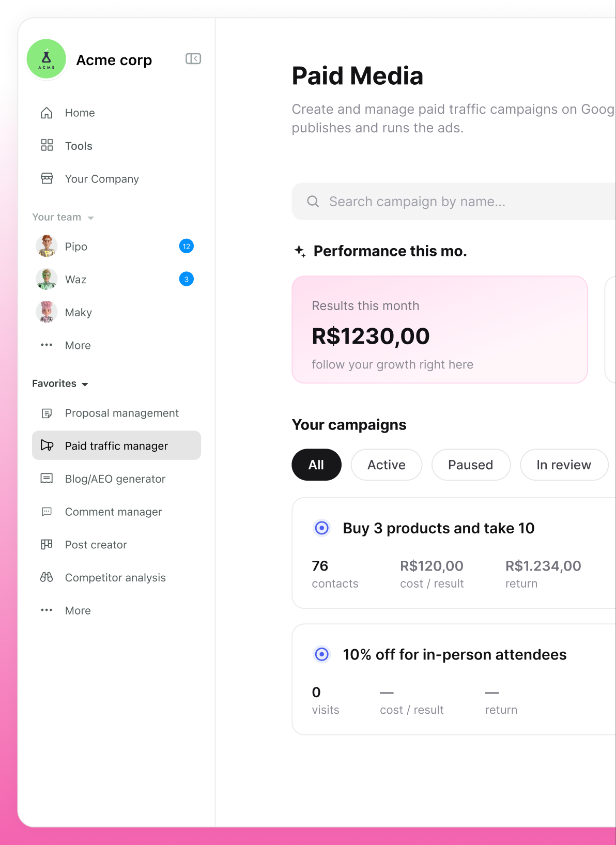
Task: Open Tools grid icon
Action: coord(47,145)
